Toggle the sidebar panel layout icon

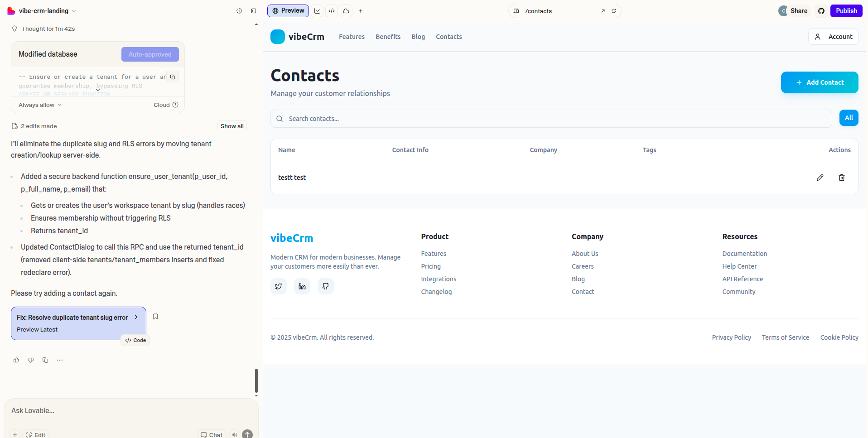(x=254, y=11)
